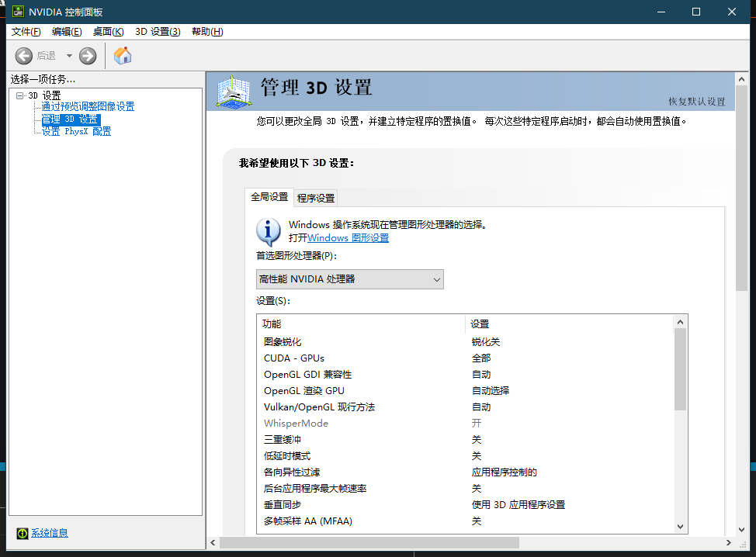
Task: Select the 低延时模式 row
Action: coord(465,456)
